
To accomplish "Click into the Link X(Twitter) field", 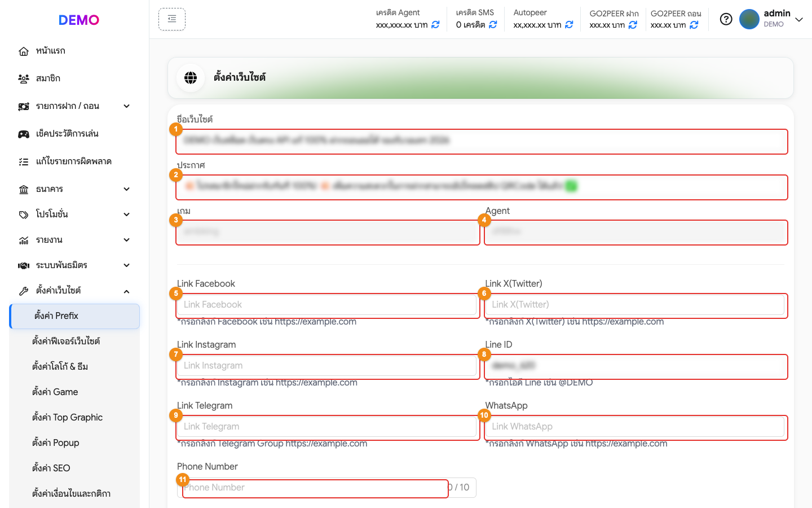I will pos(636,305).
